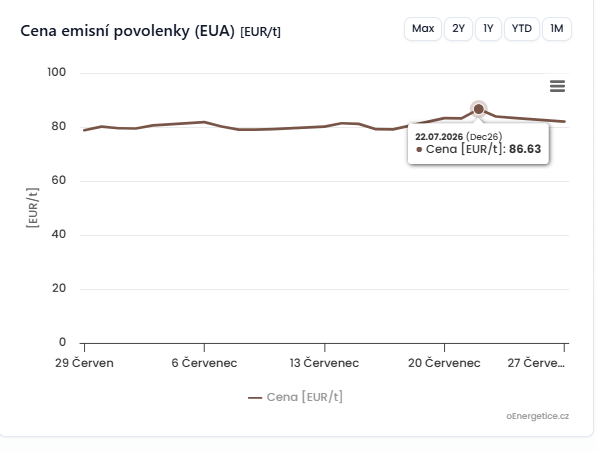597x451 pixels.
Task: Click the 100 value on y-axis
Action: [56, 72]
